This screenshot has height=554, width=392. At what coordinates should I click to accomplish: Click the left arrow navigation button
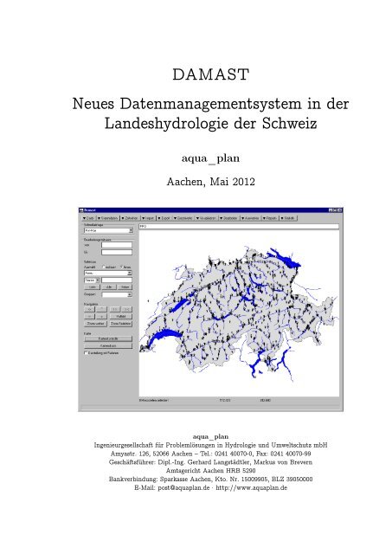pyautogui.click(x=89, y=310)
